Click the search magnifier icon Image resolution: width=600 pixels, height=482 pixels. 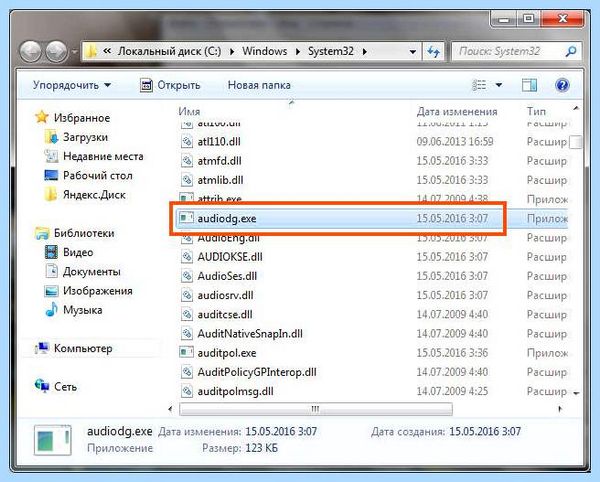pos(571,51)
